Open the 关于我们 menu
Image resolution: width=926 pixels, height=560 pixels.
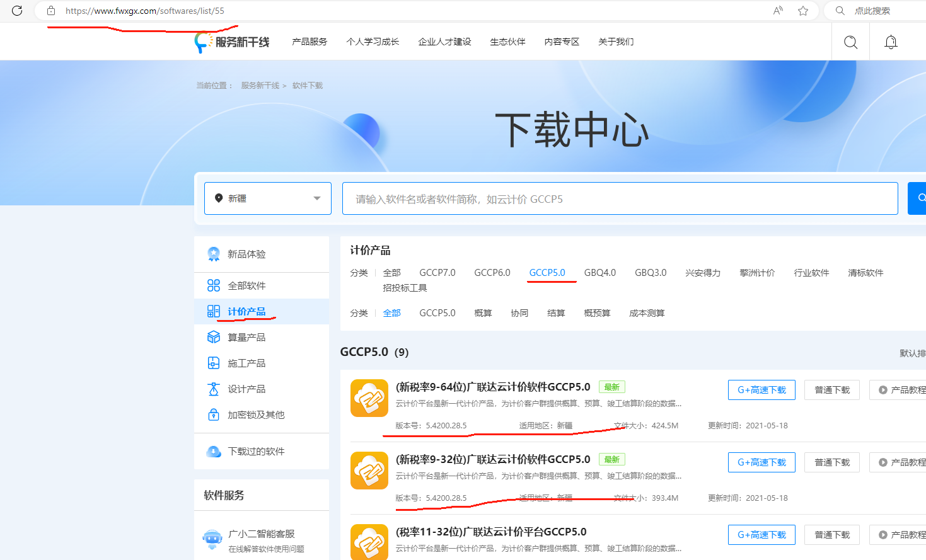pyautogui.click(x=616, y=42)
